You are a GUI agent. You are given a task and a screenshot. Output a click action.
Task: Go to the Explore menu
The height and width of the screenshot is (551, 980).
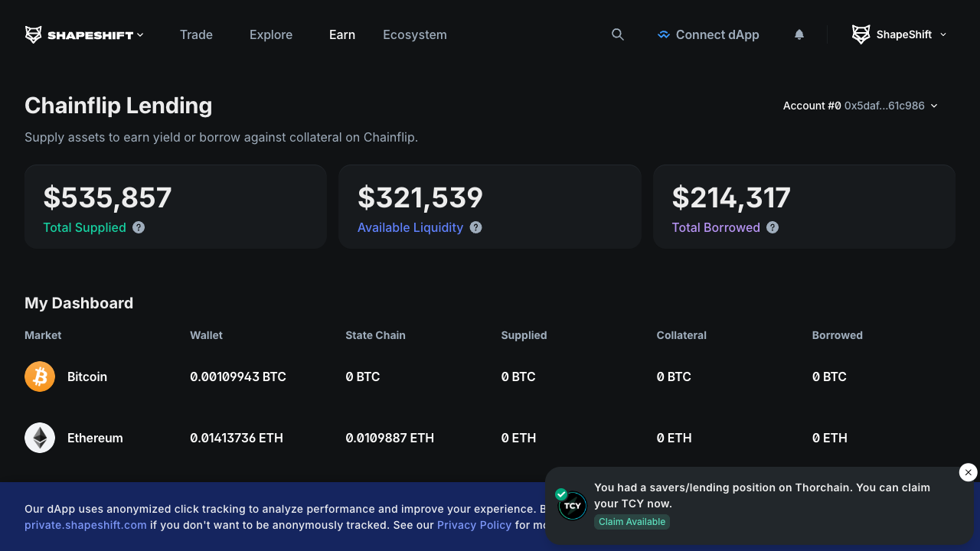(271, 34)
